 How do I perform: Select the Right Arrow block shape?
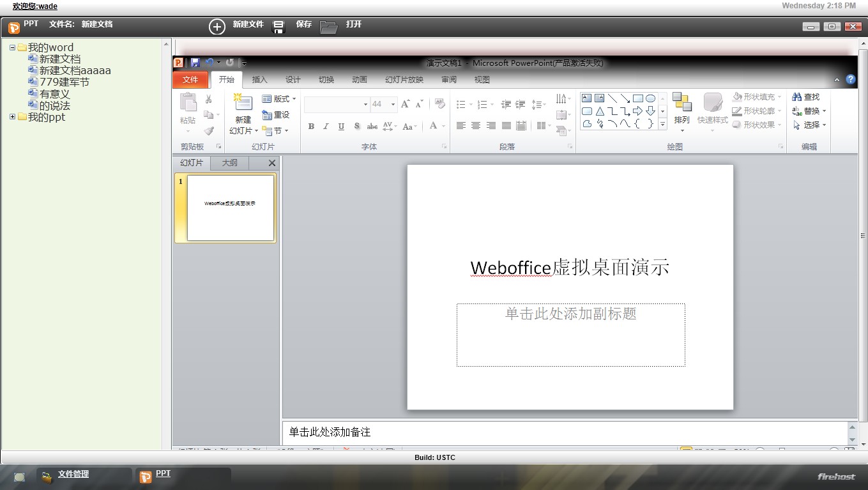point(637,111)
